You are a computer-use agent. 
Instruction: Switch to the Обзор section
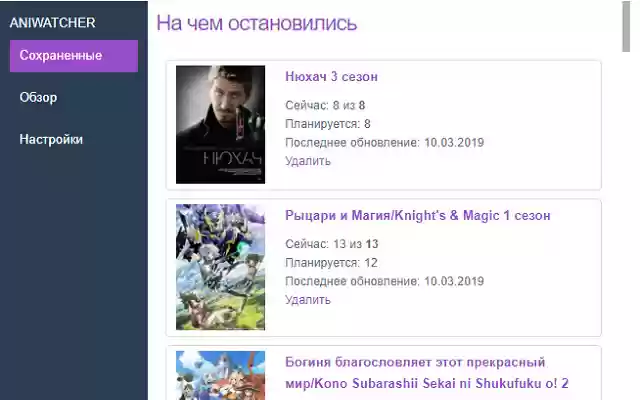click(38, 98)
